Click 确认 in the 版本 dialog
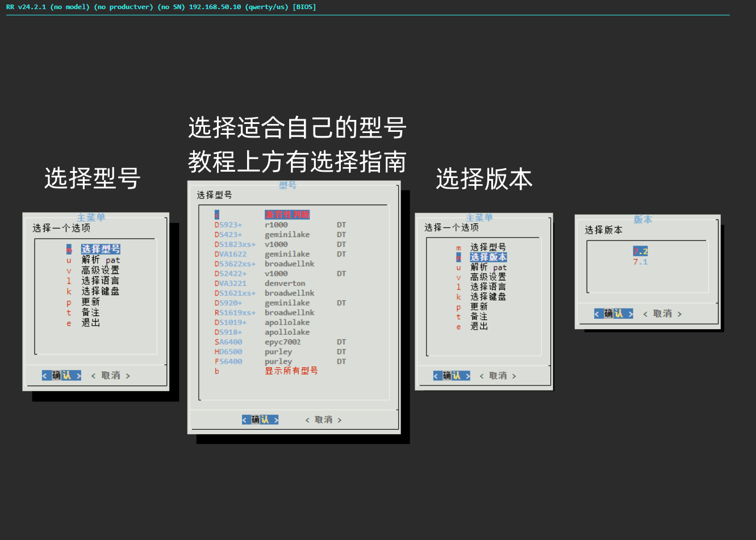The width and height of the screenshot is (756, 540). pos(613,314)
